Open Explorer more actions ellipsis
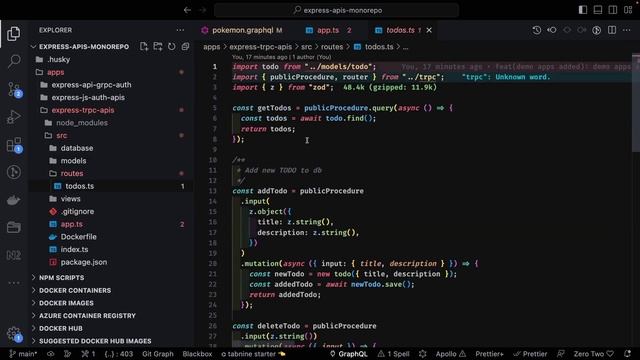The height and width of the screenshot is (360, 640). 180,30
